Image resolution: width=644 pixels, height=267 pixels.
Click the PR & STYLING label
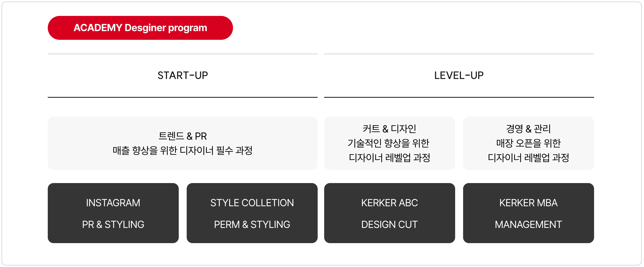tap(113, 224)
